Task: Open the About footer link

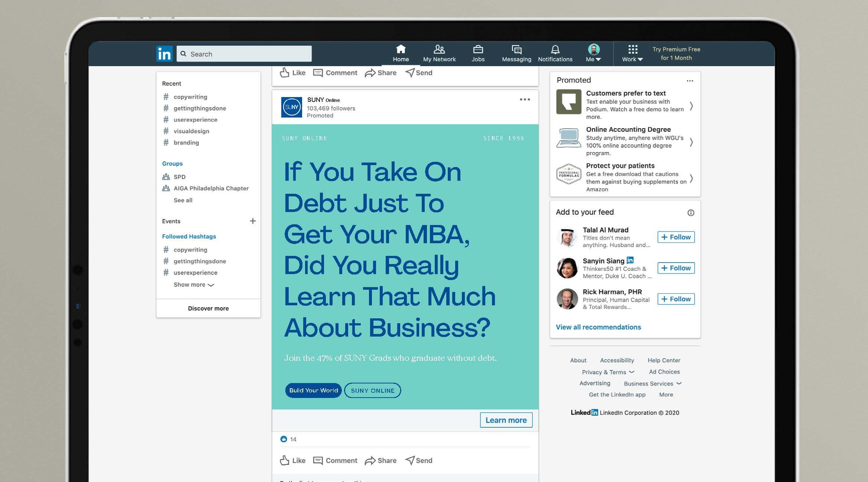Action: click(x=578, y=360)
